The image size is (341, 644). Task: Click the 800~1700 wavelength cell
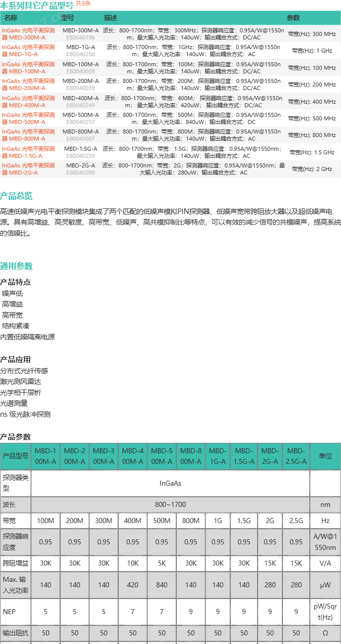[170, 505]
